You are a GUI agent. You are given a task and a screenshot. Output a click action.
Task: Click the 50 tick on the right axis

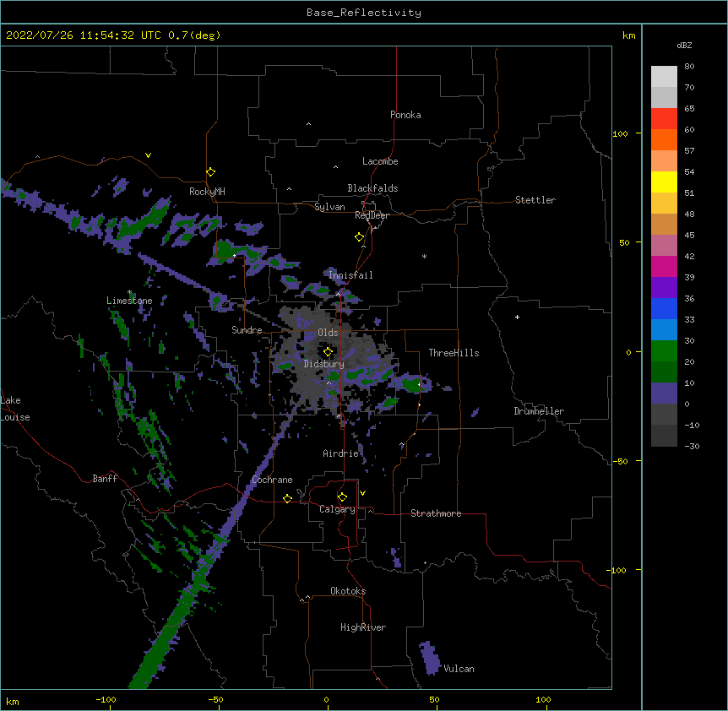(624, 242)
